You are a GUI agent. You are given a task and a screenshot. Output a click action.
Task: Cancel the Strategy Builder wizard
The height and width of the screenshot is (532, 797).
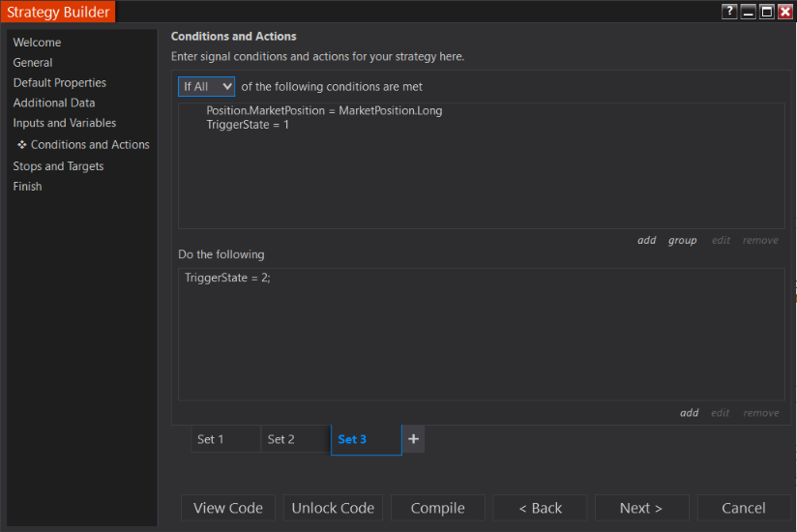coord(743,508)
